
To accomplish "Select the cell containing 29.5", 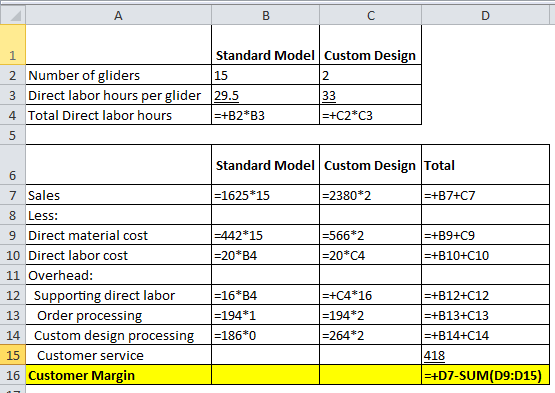I will coord(265,95).
